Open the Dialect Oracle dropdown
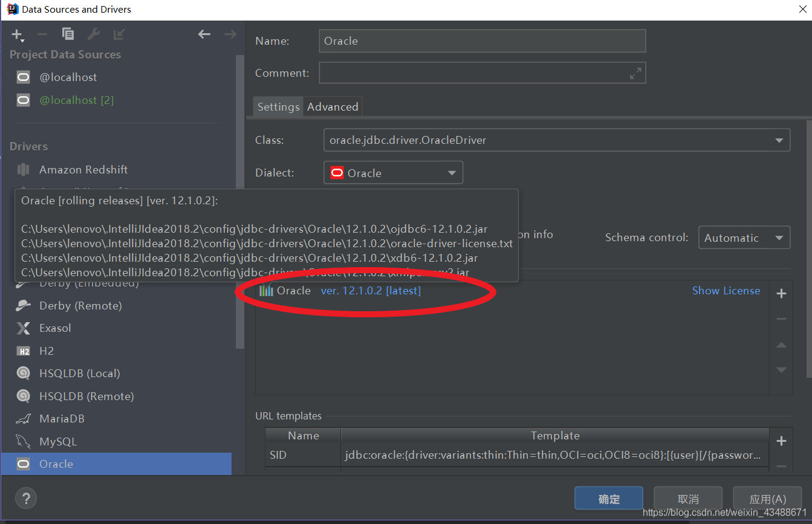The height and width of the screenshot is (524, 812). pos(394,173)
